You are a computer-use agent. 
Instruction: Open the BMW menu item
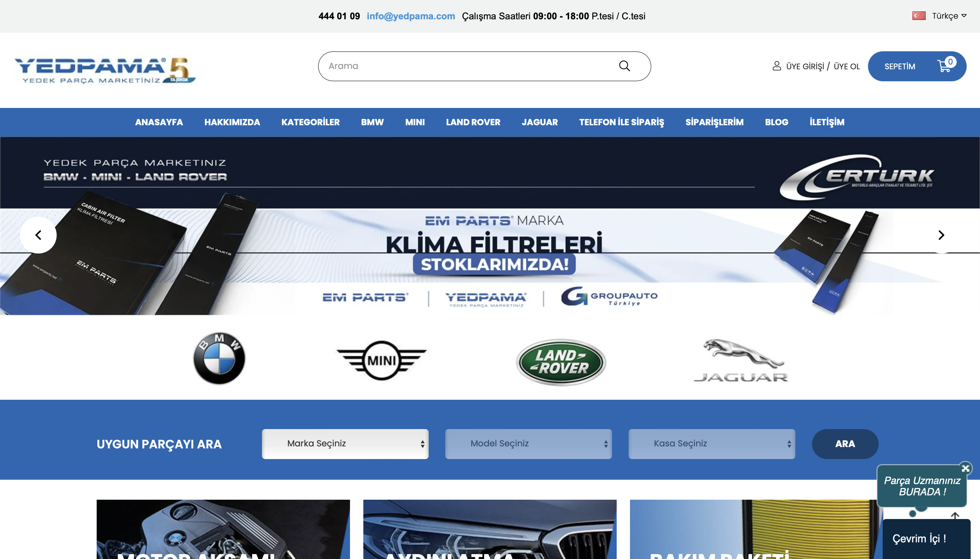pyautogui.click(x=372, y=122)
